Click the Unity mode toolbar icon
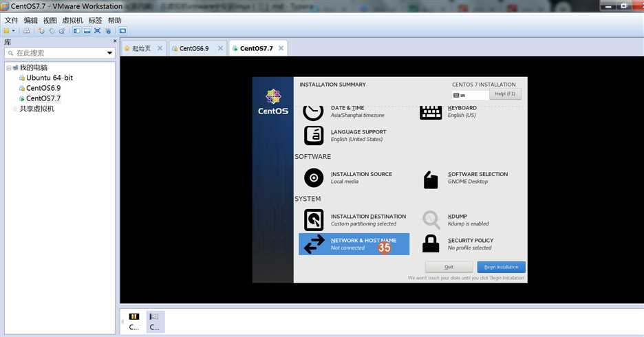Viewport: 644px width, 337px height. pyautogui.click(x=108, y=31)
